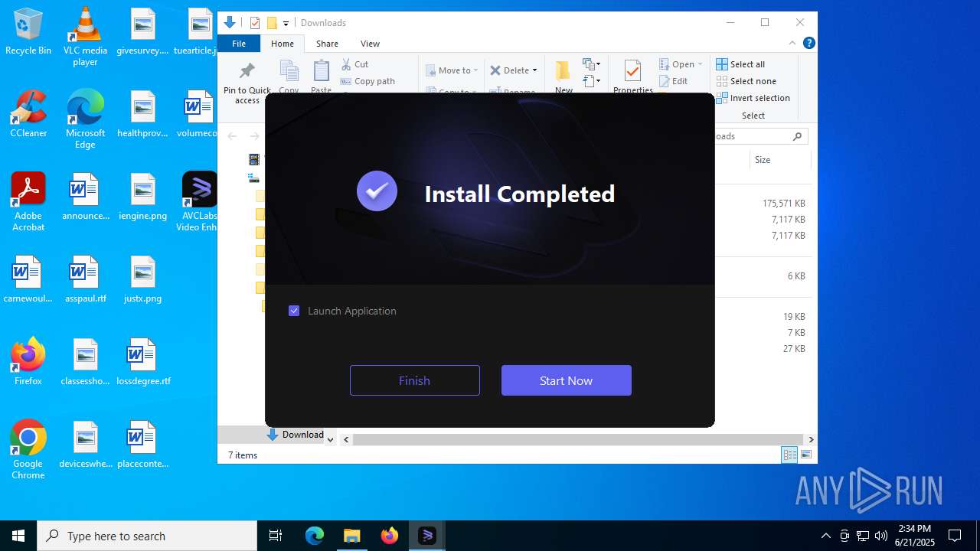Select asspaul.rtf document on desktop
Viewport: 980px width, 551px height.
(85, 279)
